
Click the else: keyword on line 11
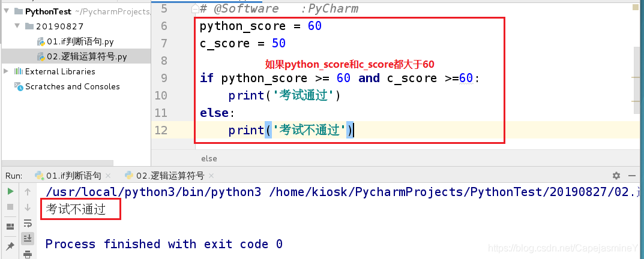tap(217, 113)
